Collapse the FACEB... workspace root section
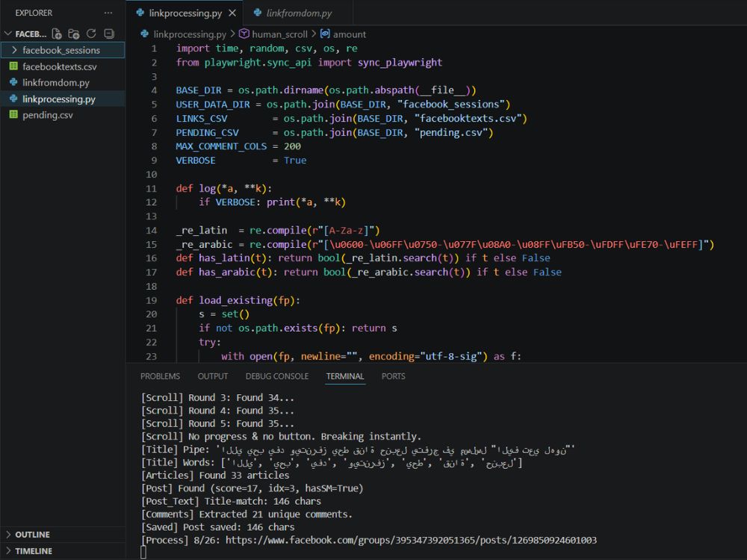The width and height of the screenshot is (747, 560). click(x=7, y=34)
